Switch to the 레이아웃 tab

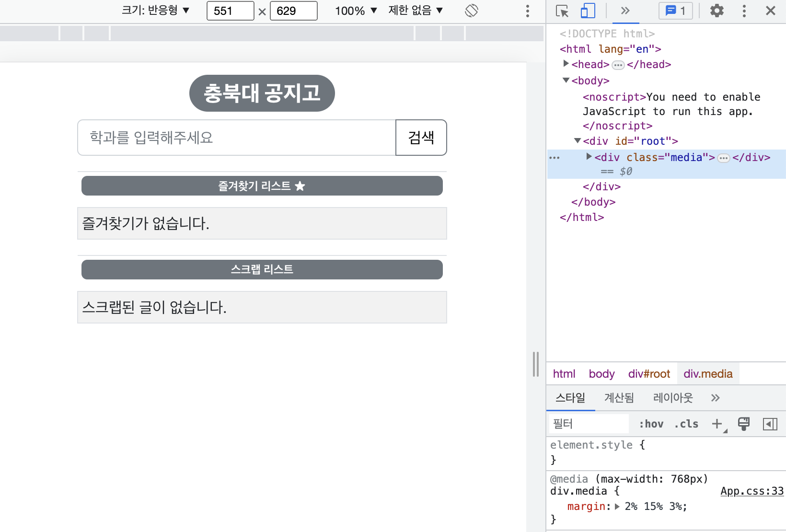point(673,398)
